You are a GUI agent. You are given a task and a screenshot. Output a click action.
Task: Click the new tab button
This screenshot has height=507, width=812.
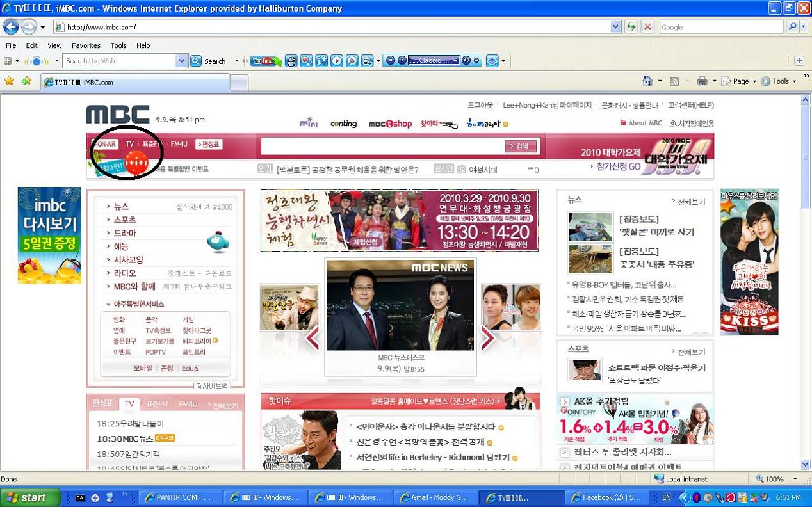(x=239, y=83)
